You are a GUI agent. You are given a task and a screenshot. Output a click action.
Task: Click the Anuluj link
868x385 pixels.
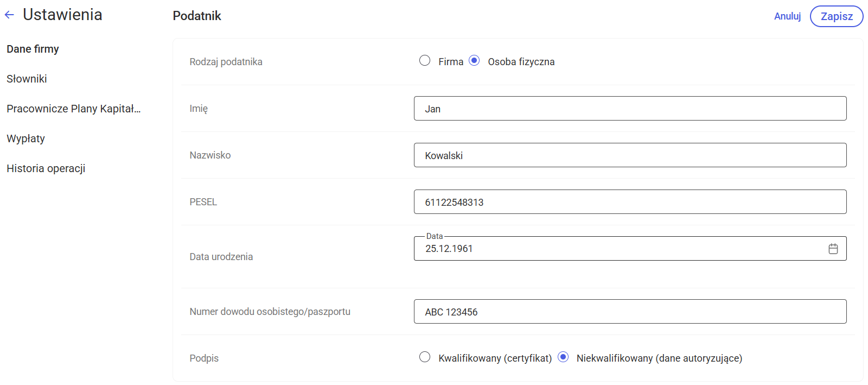(x=787, y=16)
